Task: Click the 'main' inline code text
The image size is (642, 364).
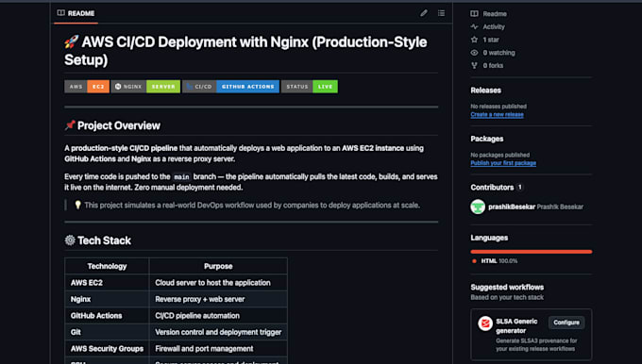Action: coord(181,177)
